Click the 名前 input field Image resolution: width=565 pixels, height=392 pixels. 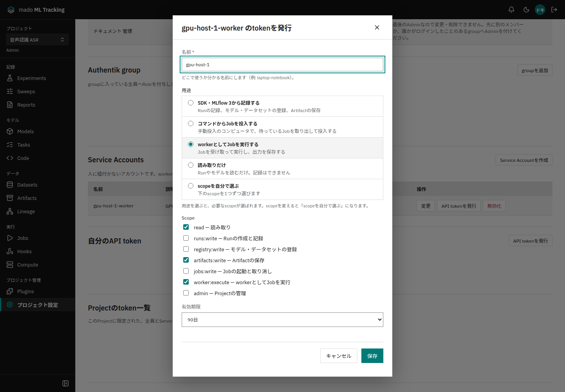point(282,65)
